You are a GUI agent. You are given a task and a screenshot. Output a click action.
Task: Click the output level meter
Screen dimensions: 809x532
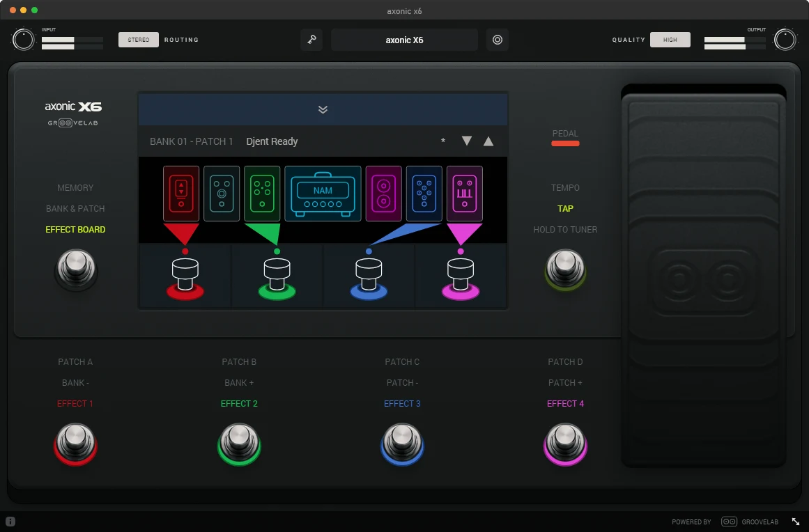(734, 42)
